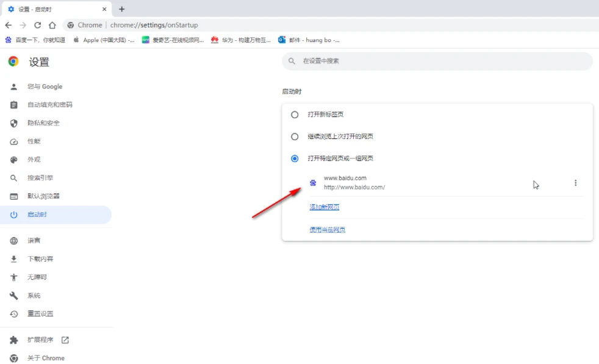Open 自动填充和密码 settings section
599x364 pixels.
tap(56, 105)
